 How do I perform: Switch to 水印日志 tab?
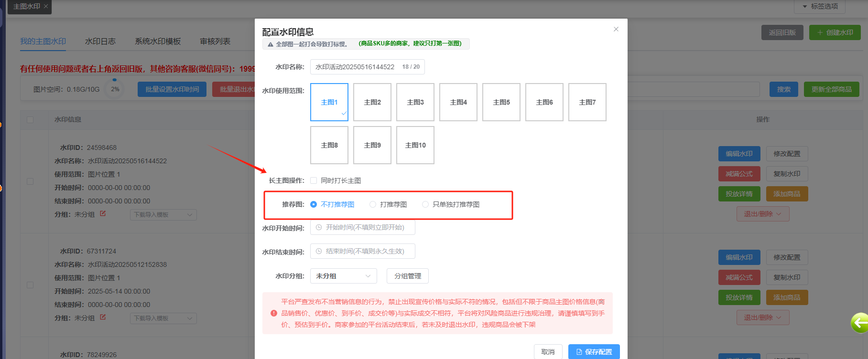(x=100, y=42)
